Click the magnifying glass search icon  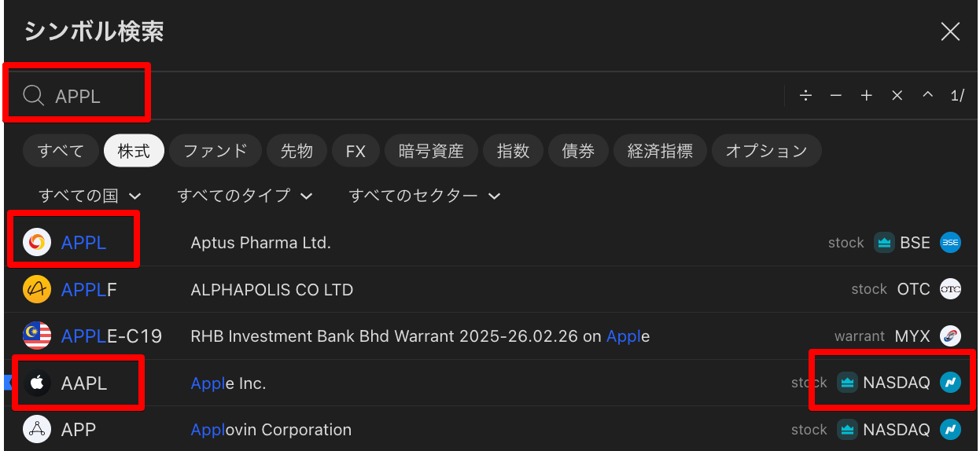point(33,96)
